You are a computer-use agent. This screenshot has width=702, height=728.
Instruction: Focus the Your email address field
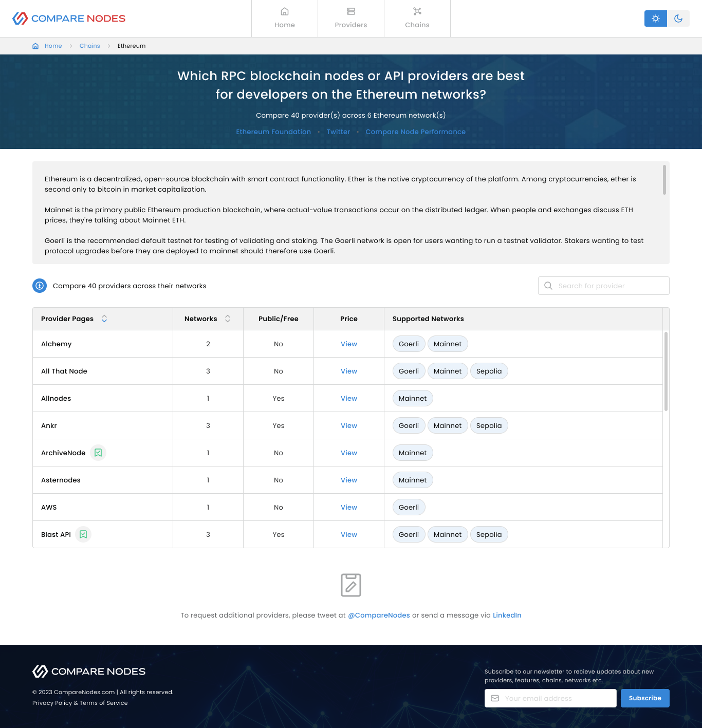pos(550,698)
